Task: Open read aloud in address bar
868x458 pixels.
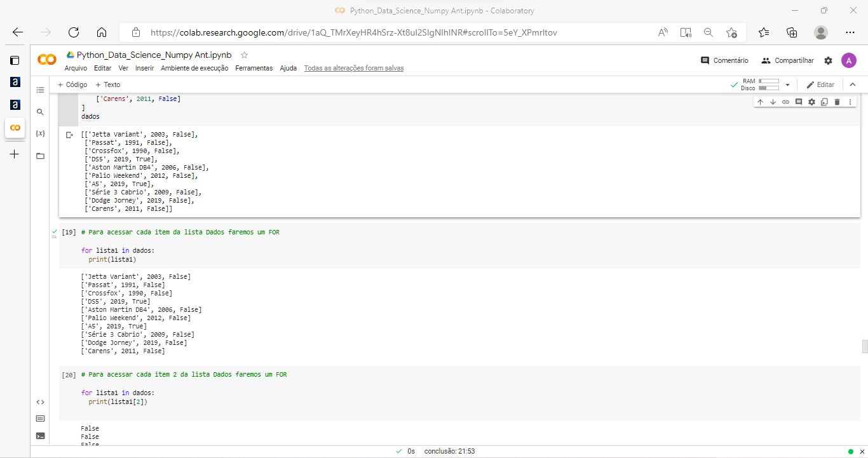Action: coord(663,32)
